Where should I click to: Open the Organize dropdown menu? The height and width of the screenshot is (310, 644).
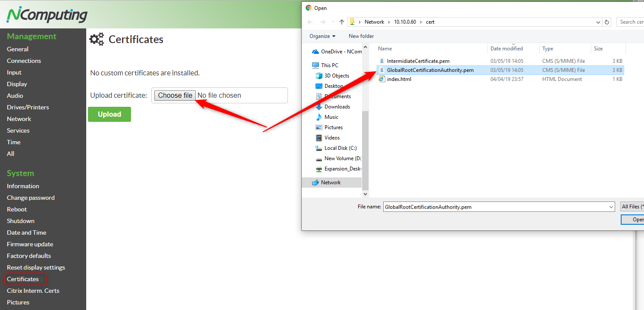point(322,36)
